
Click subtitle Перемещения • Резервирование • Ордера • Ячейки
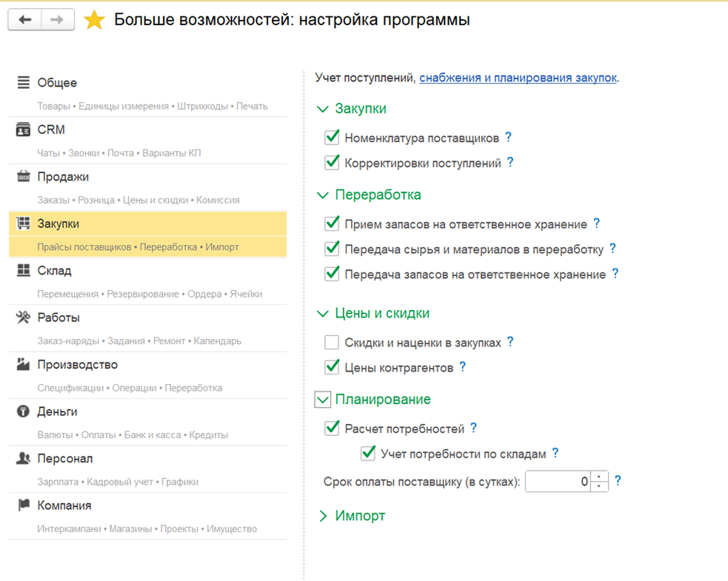(x=150, y=295)
